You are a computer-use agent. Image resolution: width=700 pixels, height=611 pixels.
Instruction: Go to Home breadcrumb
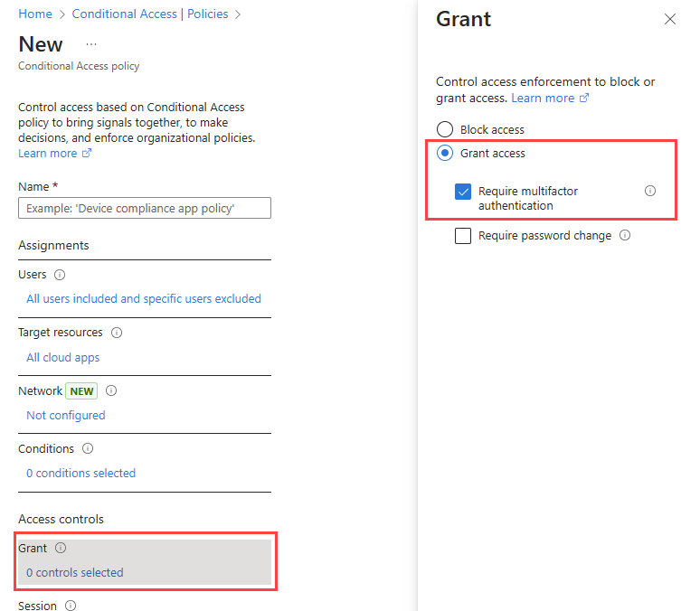[x=35, y=14]
